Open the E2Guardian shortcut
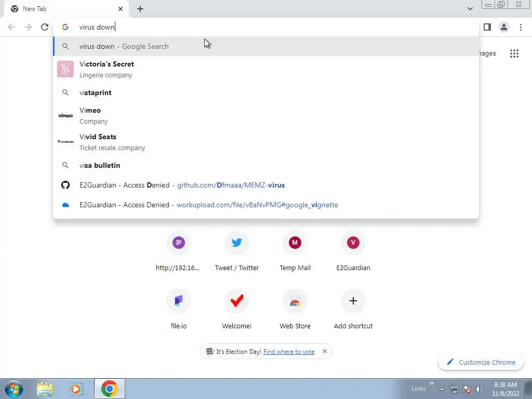 pyautogui.click(x=353, y=252)
